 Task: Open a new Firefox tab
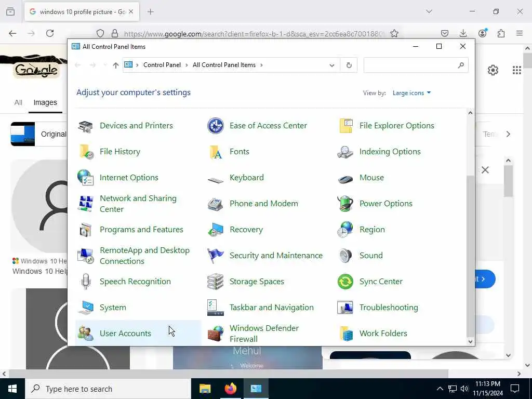click(x=151, y=12)
